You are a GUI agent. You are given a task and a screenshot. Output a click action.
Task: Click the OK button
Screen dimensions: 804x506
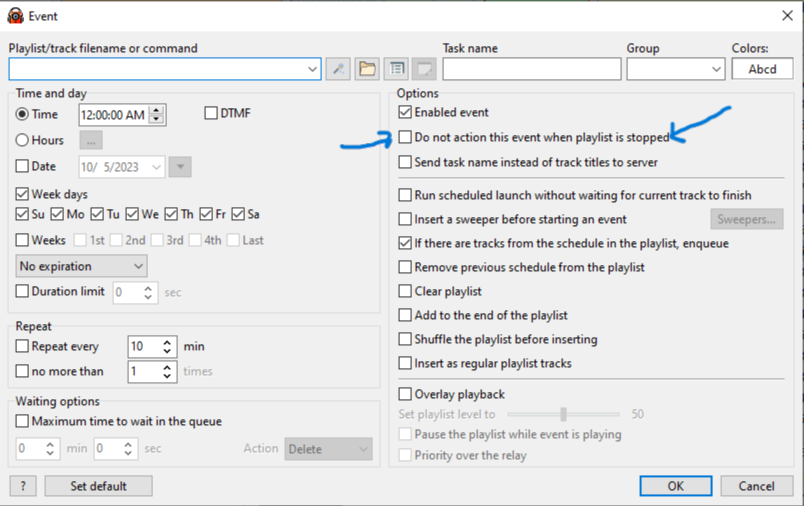[676, 486]
